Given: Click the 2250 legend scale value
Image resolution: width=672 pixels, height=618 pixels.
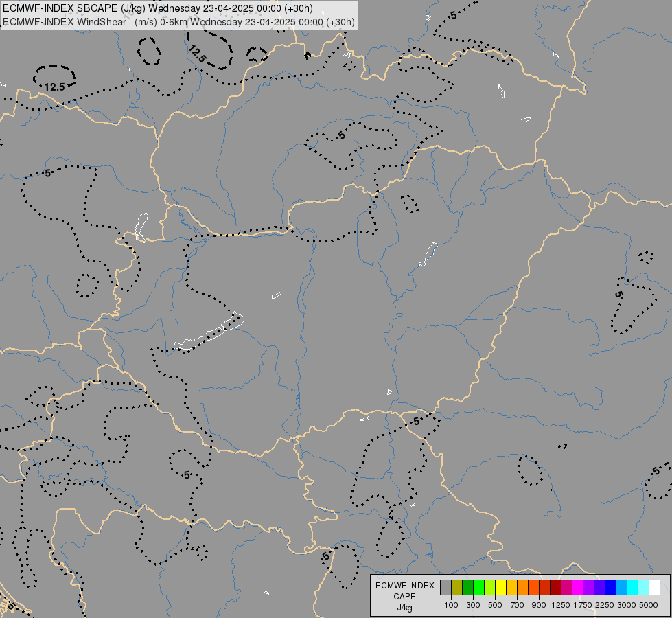Looking at the screenshot, I should pyautogui.click(x=604, y=605).
